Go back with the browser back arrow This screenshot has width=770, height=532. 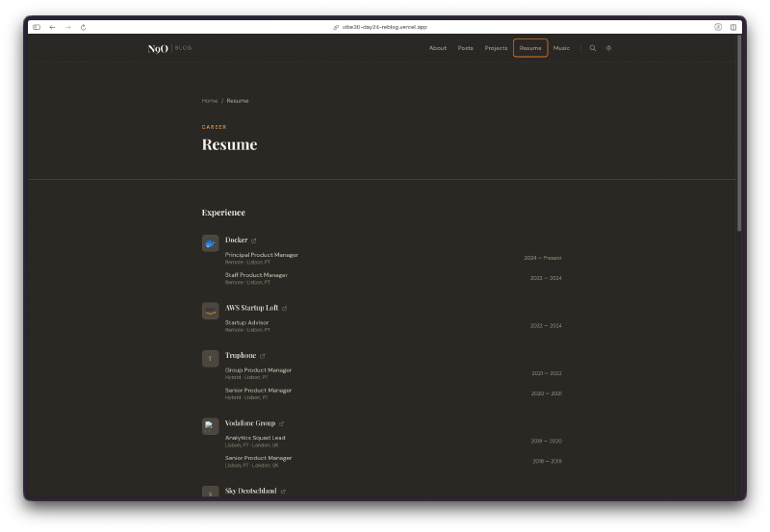tap(52, 27)
